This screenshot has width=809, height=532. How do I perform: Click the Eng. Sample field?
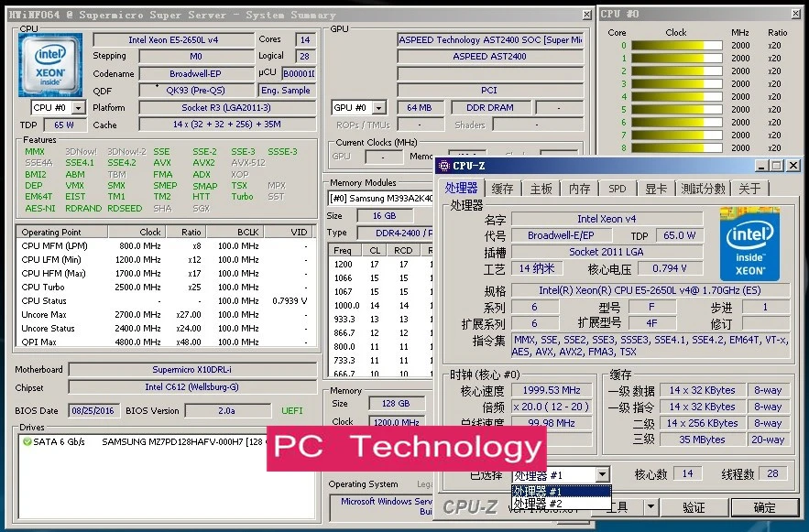click(287, 91)
